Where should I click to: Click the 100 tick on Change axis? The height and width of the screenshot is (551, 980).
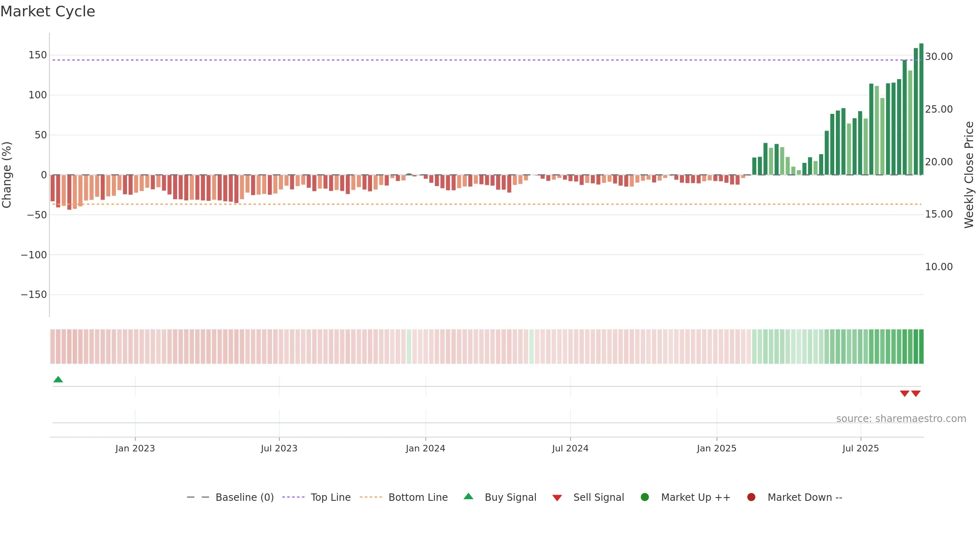(38, 95)
